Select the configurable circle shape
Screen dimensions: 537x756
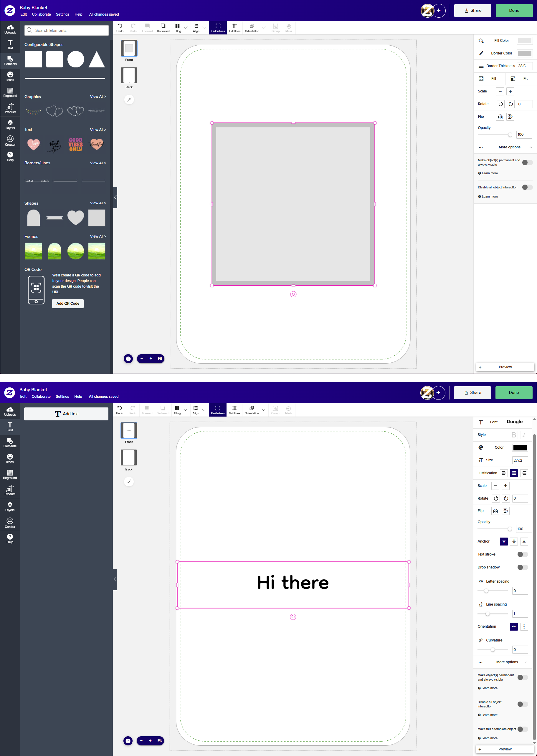(76, 59)
